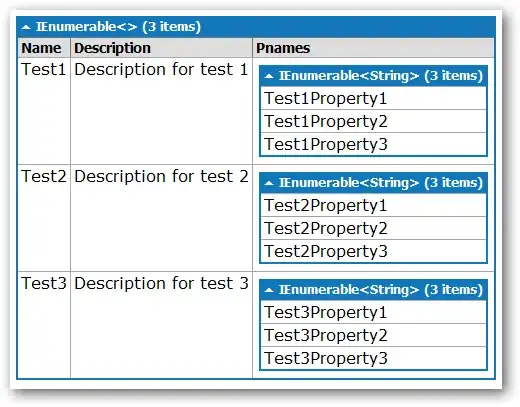This screenshot has width=520, height=407.
Task: Select the Test1 name cell
Action: [44, 111]
